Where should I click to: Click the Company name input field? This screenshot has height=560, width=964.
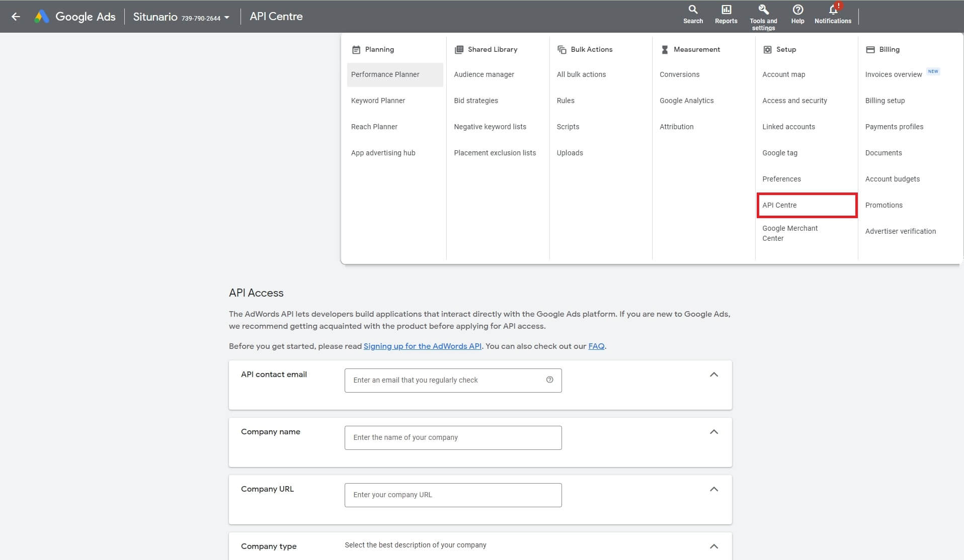(453, 438)
